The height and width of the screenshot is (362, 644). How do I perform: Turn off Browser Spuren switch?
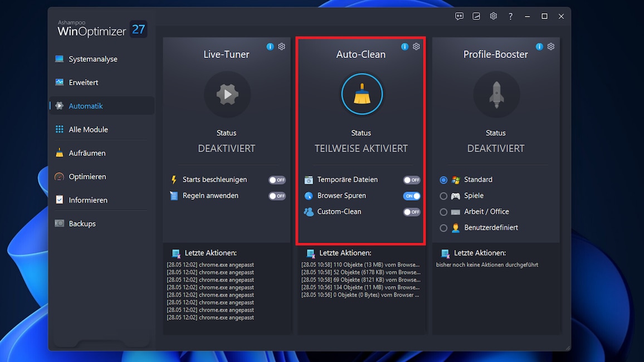coord(412,196)
